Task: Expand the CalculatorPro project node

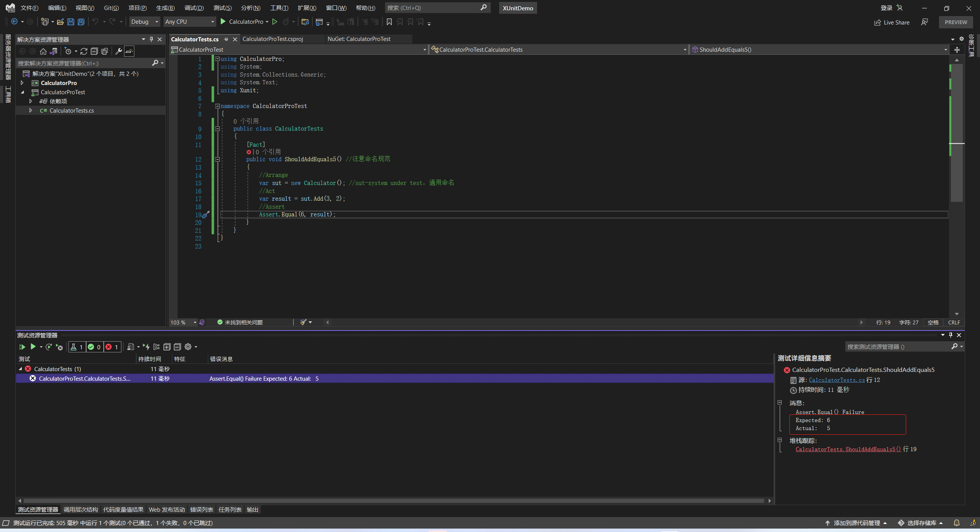Action: point(22,83)
